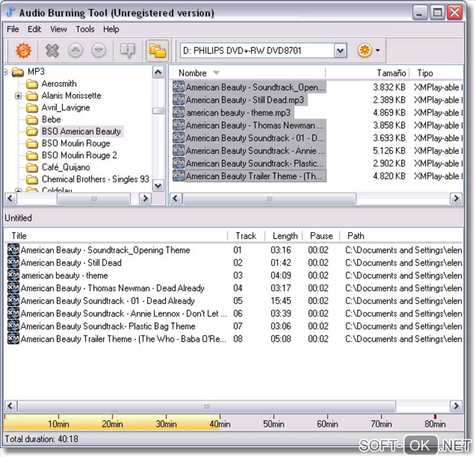Click folder tree scroll up arrow
This screenshot has height=457, width=476.
pyautogui.click(x=158, y=72)
